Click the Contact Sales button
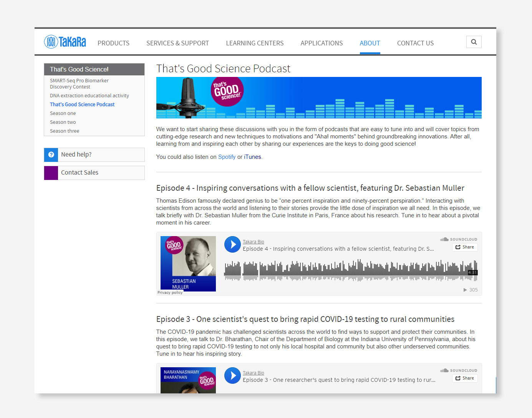 [x=94, y=173]
